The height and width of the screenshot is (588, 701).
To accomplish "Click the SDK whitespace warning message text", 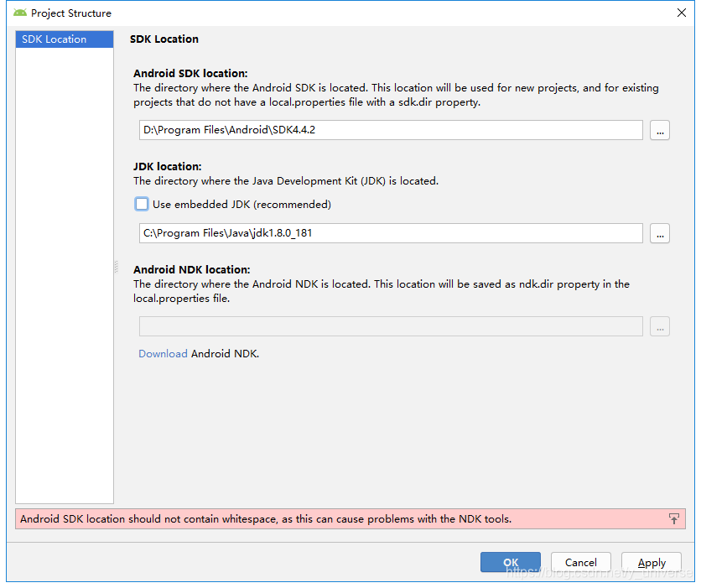I will [266, 519].
